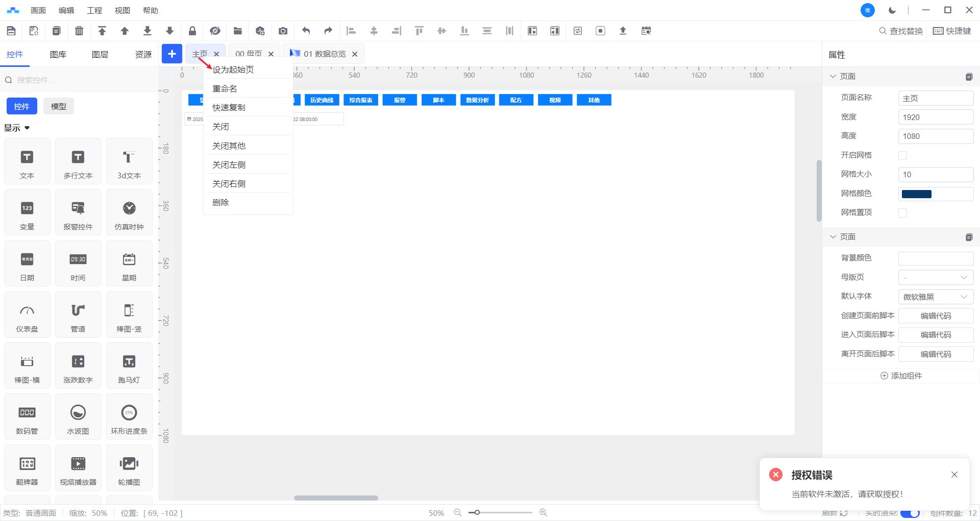Click the redo arrow icon
980x521 pixels.
(328, 31)
